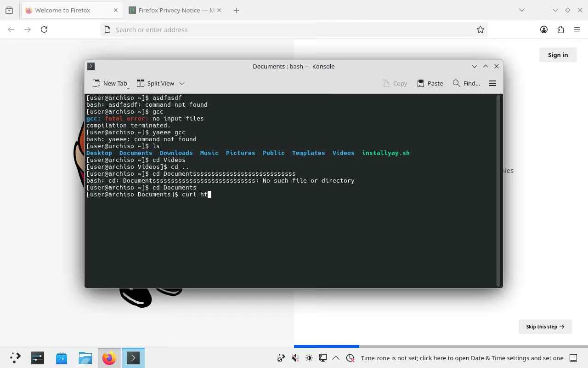
Task: Click Skip this step
Action: [x=545, y=327]
